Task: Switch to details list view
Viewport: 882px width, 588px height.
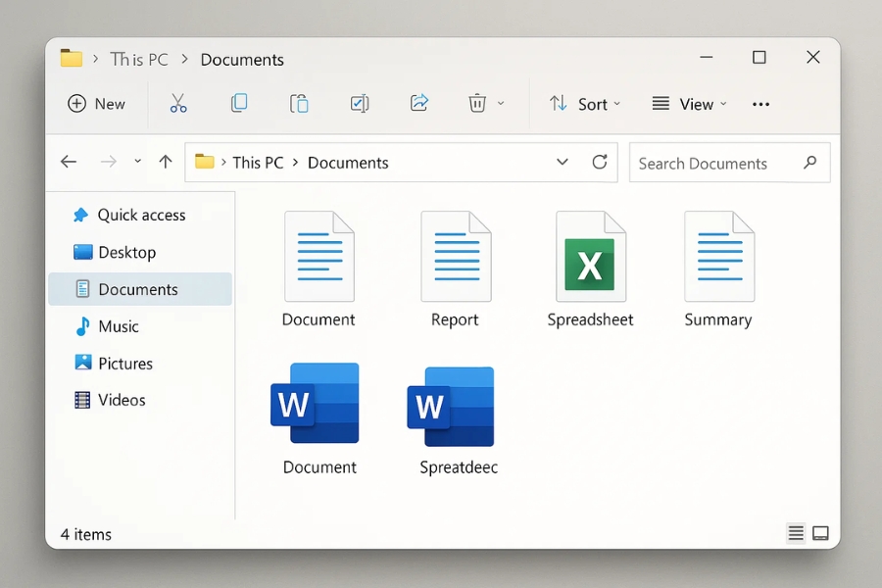Action: pos(796,533)
